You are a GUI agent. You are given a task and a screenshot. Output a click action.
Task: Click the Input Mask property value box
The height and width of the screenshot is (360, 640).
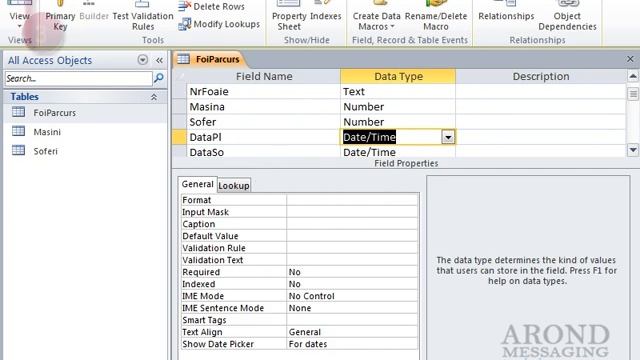tap(352, 212)
